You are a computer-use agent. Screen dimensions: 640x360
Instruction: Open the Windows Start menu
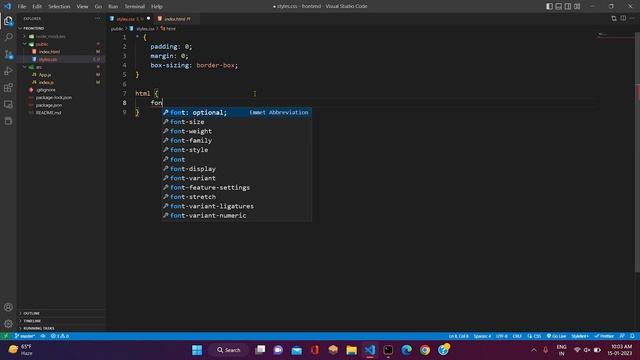(x=197, y=350)
